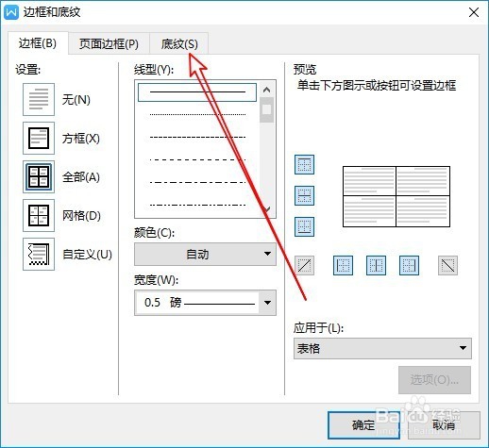Viewport: 489px width, 448px height.
Task: Open the 应用于(L) dropdown showing 表格
Action: pyautogui.click(x=382, y=348)
